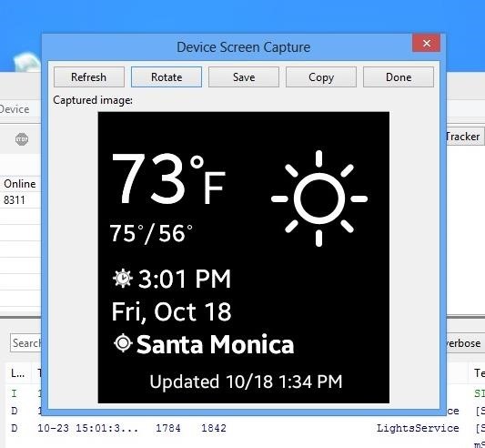
Task: Click the 1842 TID value in log
Action: tap(214, 428)
